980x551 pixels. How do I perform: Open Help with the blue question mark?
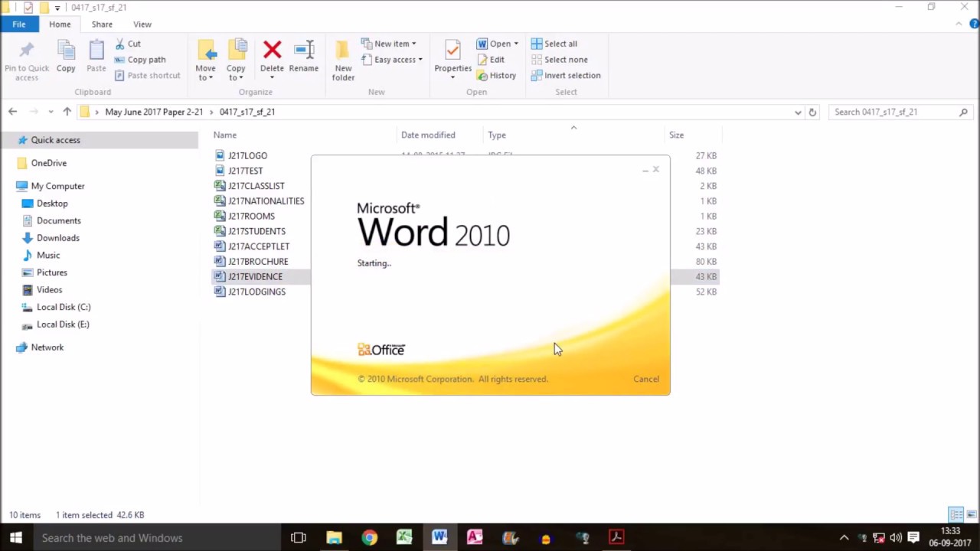click(x=974, y=24)
